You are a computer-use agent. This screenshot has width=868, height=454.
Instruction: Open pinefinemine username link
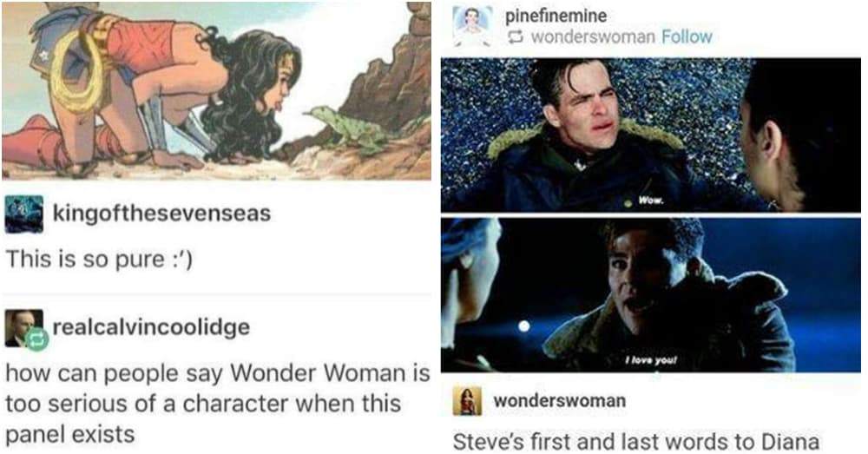(x=556, y=16)
